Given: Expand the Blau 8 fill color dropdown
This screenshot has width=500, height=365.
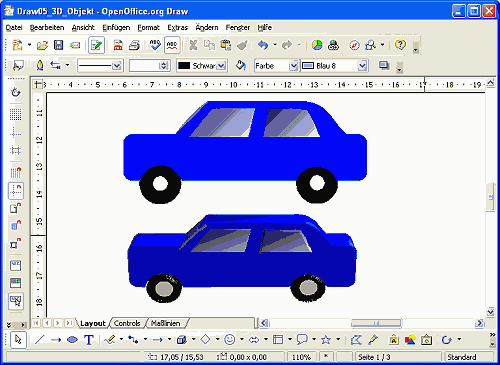Looking at the screenshot, I should [x=362, y=66].
